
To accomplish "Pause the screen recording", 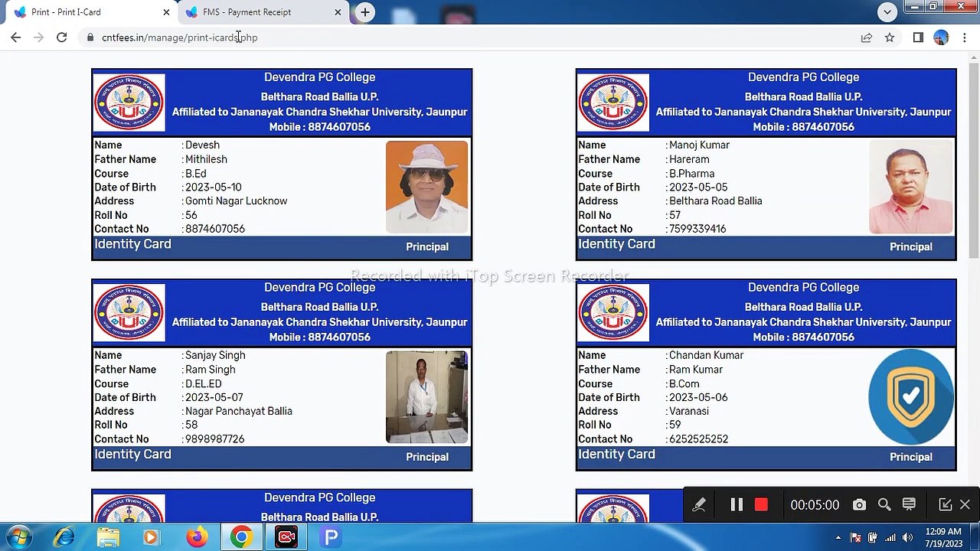I will (737, 505).
